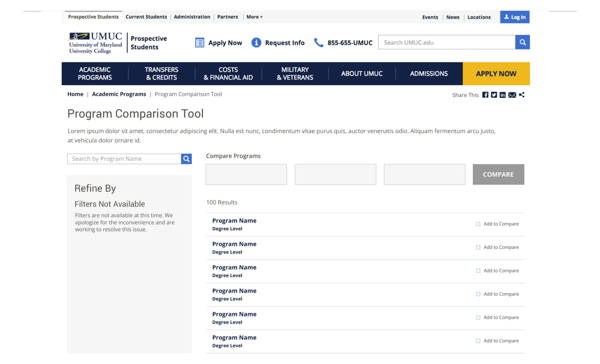This screenshot has height=364, width=600.
Task: Open the Administration tab
Action: [x=192, y=17]
